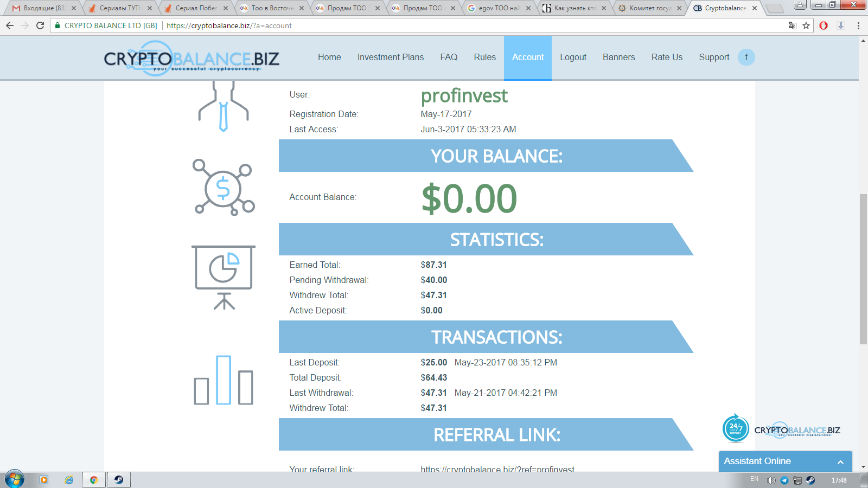This screenshot has height=488, width=868.
Task: Open the Investment Plans menu item
Action: coord(390,57)
